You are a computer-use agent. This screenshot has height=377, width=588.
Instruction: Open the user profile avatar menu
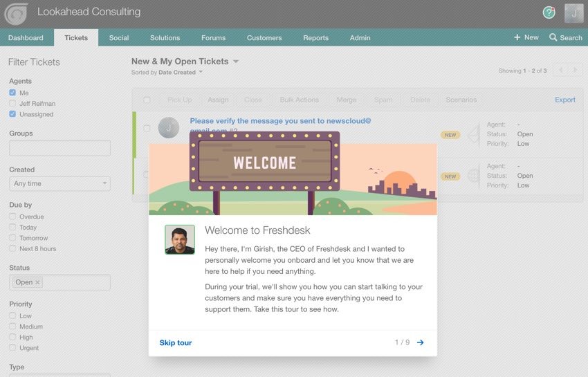point(573,14)
